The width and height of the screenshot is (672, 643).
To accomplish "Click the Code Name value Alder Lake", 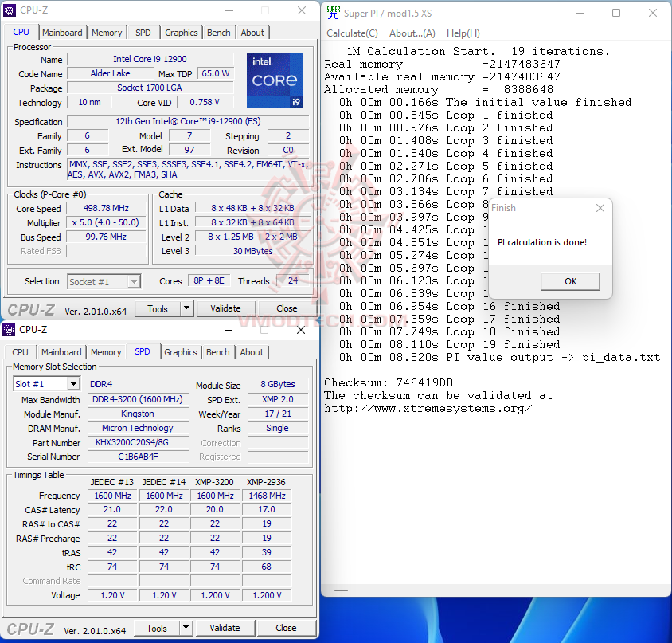I will tap(110, 73).
